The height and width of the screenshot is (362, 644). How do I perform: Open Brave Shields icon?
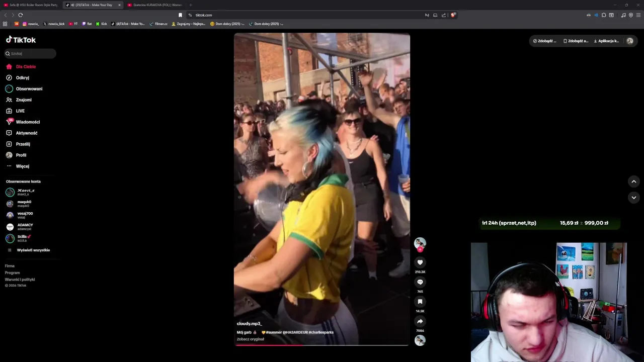(453, 15)
